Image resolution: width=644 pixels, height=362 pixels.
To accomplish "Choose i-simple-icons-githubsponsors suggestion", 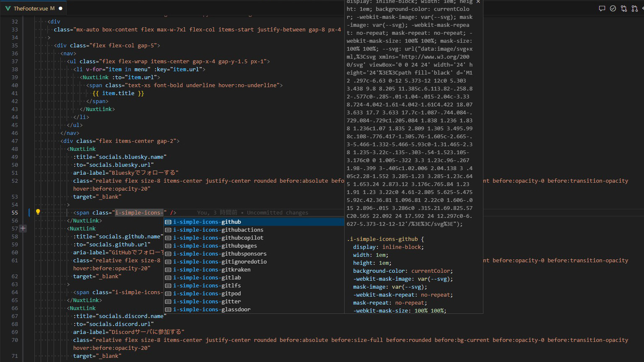I will (x=254, y=254).
